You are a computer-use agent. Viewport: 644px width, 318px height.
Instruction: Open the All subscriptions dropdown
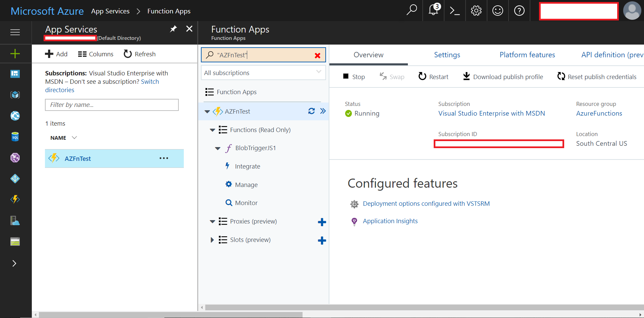click(x=263, y=73)
